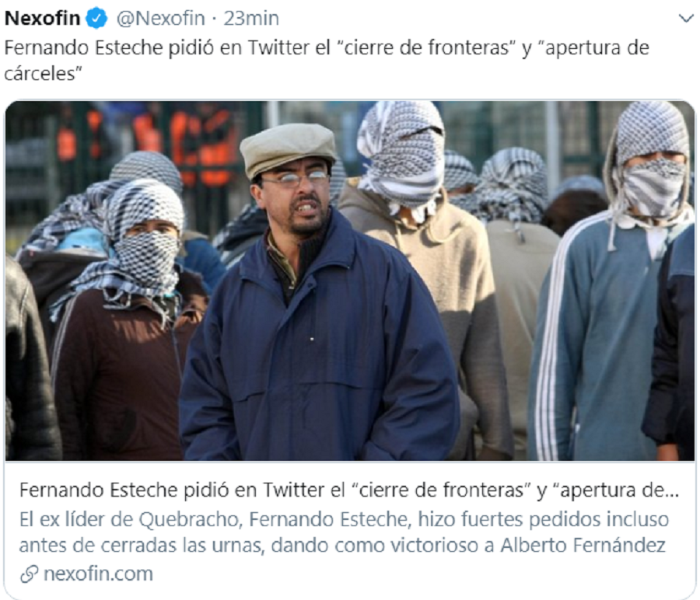700x600 pixels.
Task: Click the tweet text starting "Fernando Esteche pidió"
Action: (x=327, y=60)
